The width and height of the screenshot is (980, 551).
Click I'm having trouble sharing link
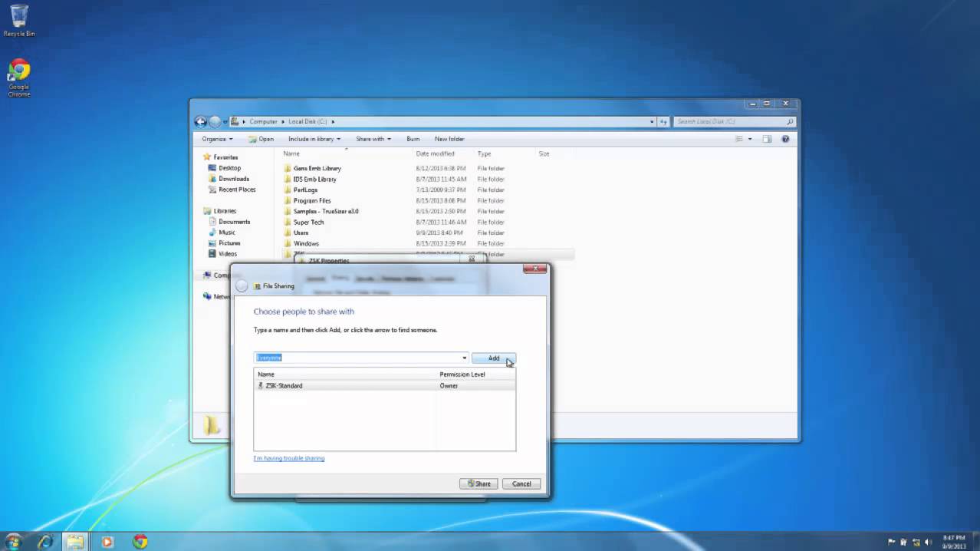[289, 458]
